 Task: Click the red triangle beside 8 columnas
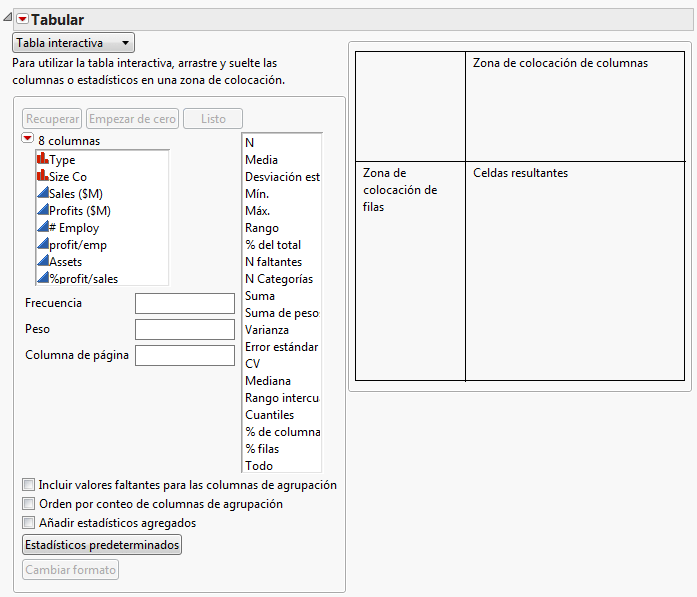click(x=28, y=140)
